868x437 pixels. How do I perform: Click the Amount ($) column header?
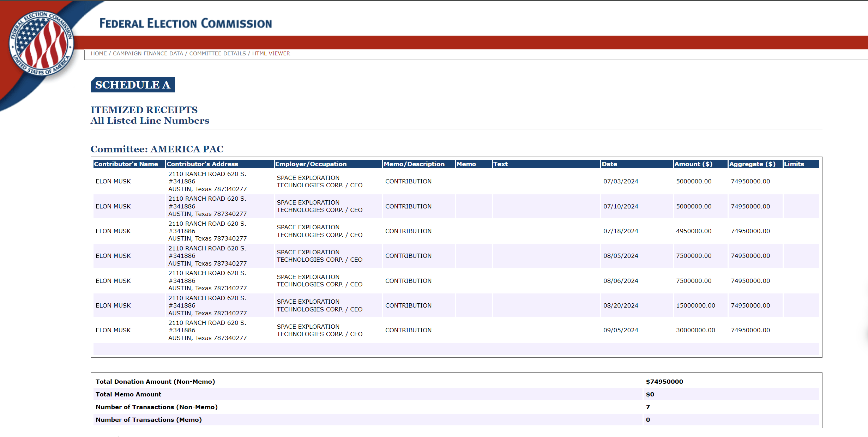click(693, 164)
